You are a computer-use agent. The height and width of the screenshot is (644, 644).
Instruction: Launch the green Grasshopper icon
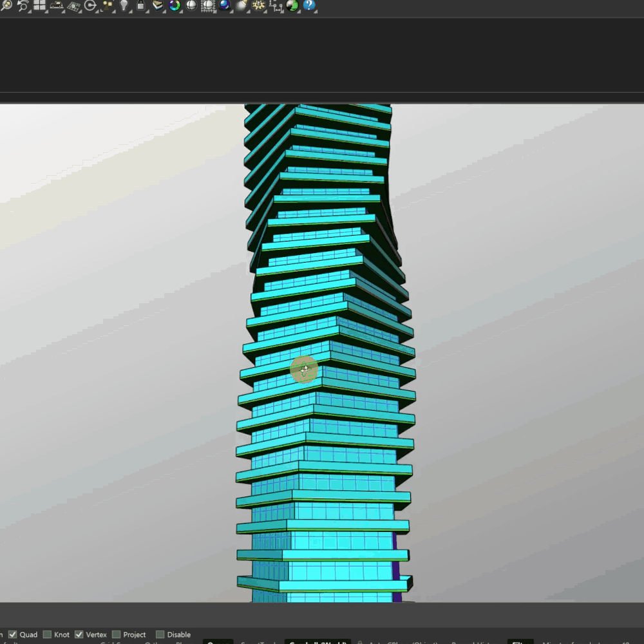[x=292, y=6]
